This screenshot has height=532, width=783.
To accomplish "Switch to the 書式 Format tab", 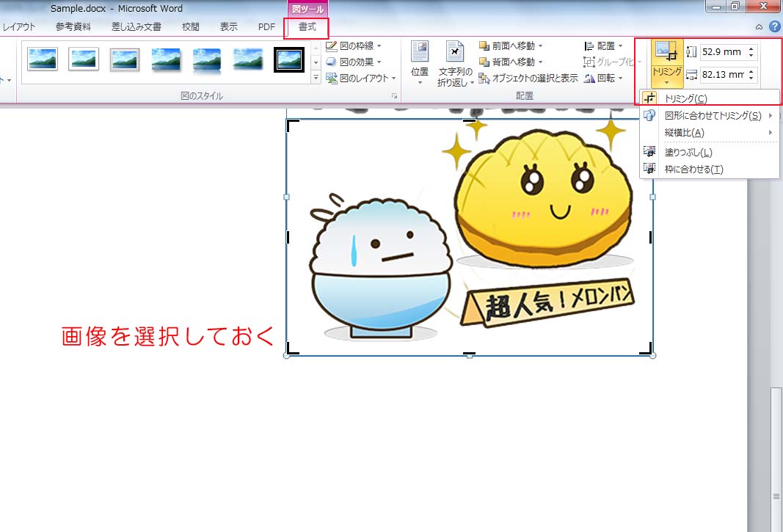I will 307,27.
